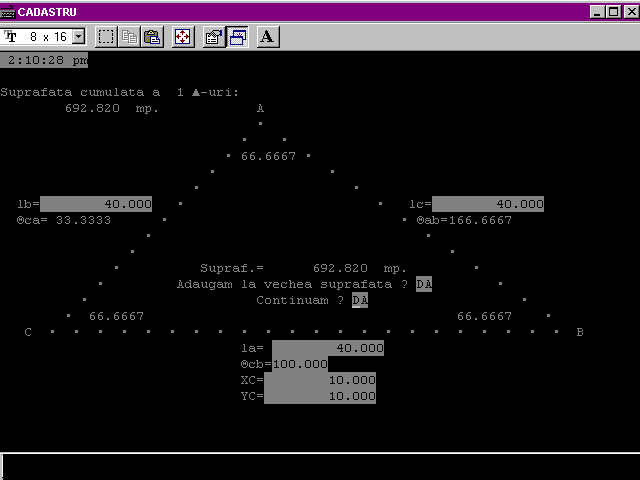Click DA next to 'Continuam ?'

tap(360, 300)
